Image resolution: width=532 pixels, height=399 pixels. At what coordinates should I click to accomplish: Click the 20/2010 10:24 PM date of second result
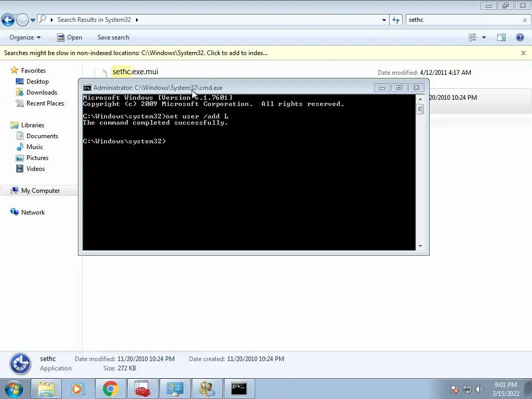point(453,97)
